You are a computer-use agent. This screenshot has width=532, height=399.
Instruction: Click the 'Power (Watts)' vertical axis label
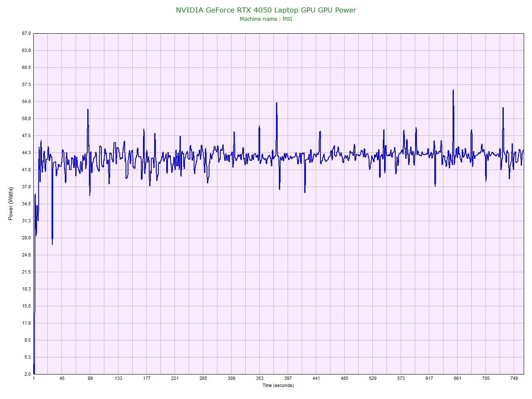pos(10,204)
